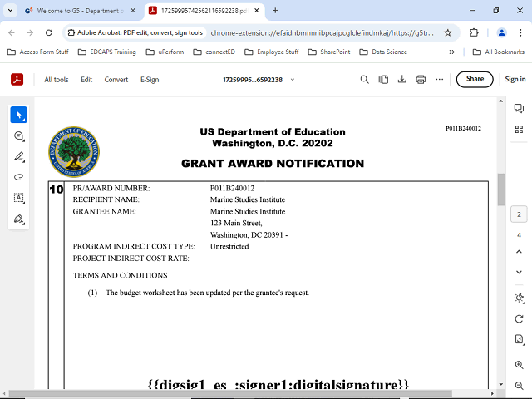Select the highlight pen tool
Viewport: 532px width, 399px height.
pos(18,156)
